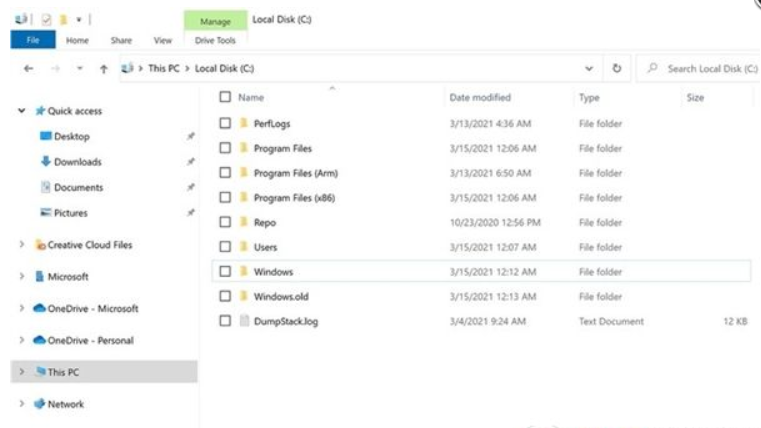Click the Refresh icon in address bar
Viewport: 761px width, 428px height.
tap(616, 68)
